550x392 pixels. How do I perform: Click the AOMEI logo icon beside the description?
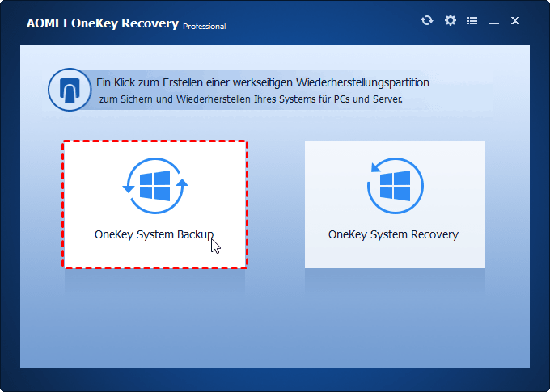70,90
